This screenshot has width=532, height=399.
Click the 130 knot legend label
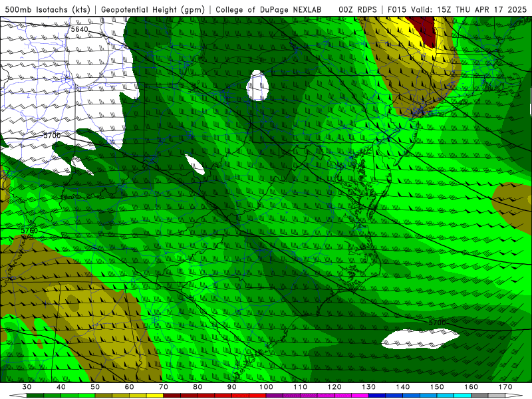(368, 387)
